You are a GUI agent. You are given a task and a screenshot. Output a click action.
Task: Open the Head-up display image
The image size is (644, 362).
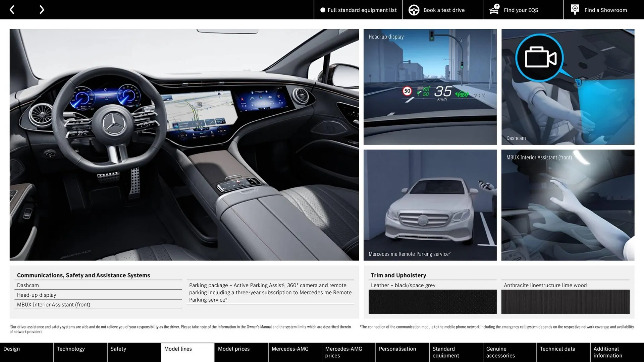click(430, 87)
